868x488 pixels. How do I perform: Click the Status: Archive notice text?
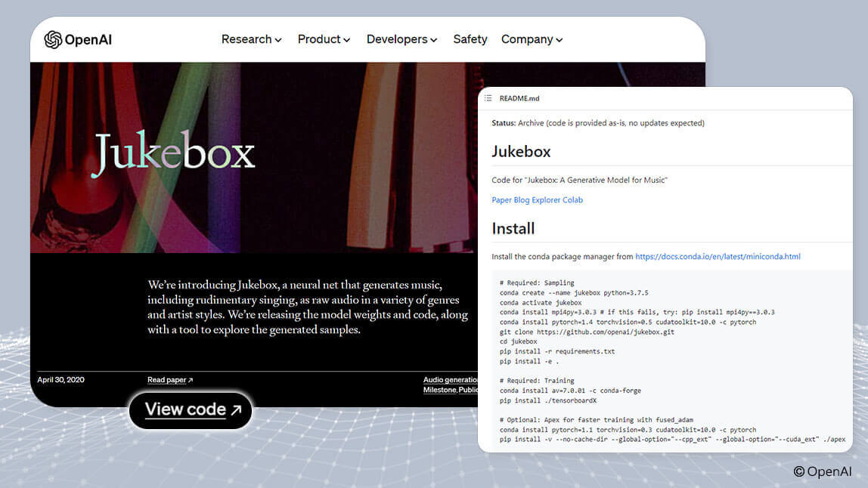tap(598, 123)
